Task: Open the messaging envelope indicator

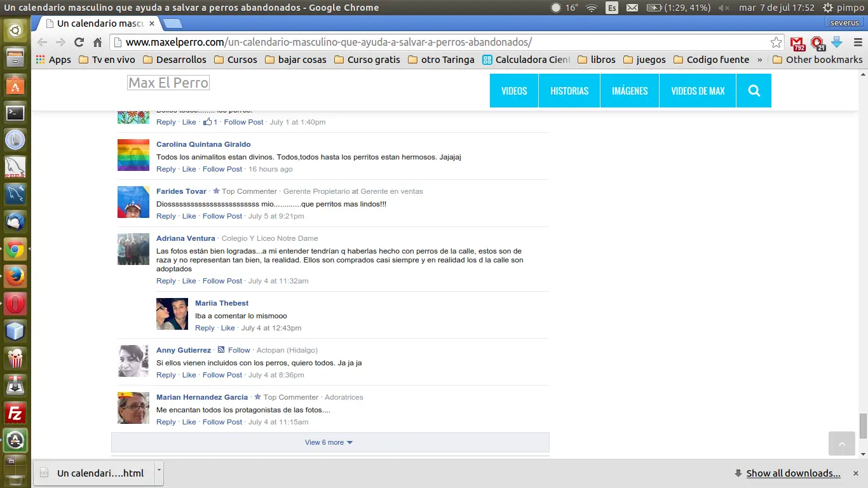Action: pyautogui.click(x=632, y=8)
